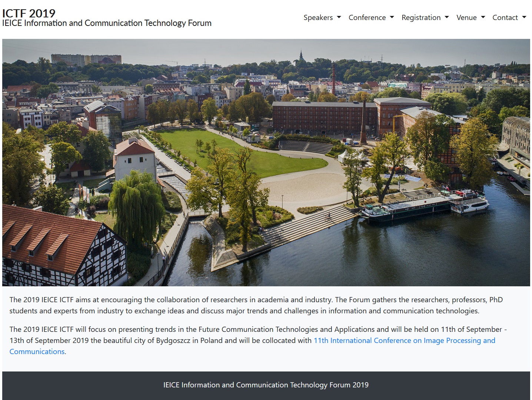
Task: Click the caret beside Speakers label
Action: (x=339, y=17)
